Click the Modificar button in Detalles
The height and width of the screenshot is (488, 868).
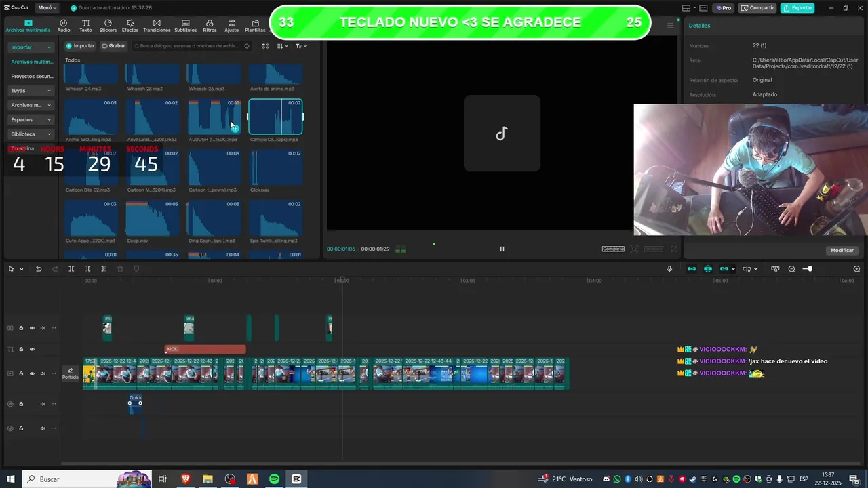click(842, 250)
